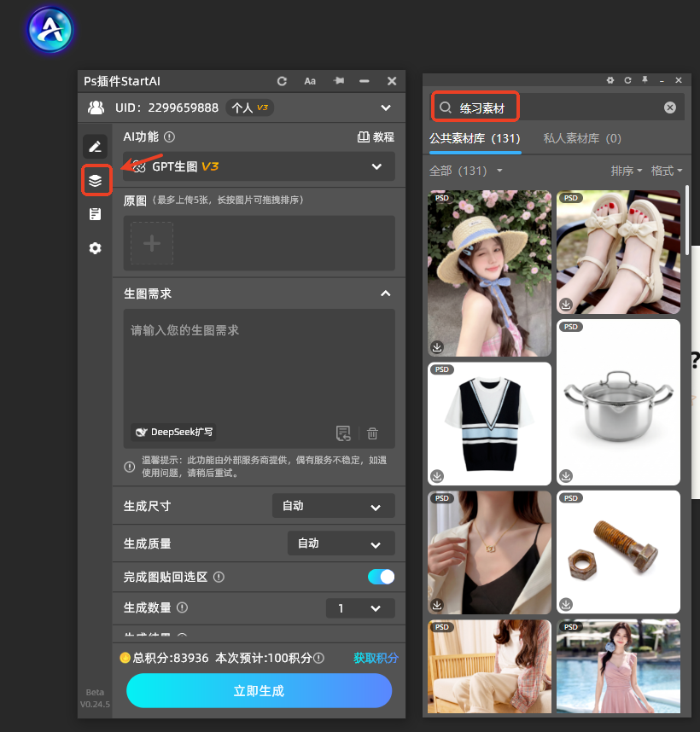The image size is (700, 732).
Task: Show the AI功能 info tooltip icon
Action: [x=170, y=137]
